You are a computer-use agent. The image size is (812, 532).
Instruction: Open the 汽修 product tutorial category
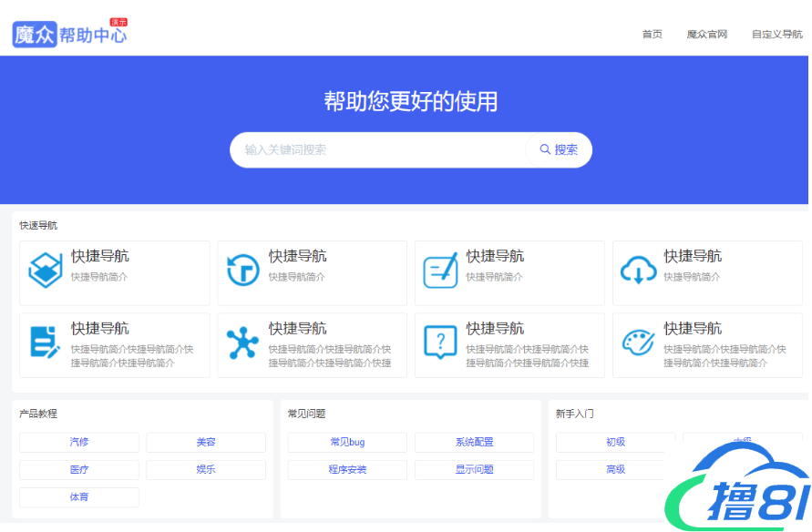79,443
